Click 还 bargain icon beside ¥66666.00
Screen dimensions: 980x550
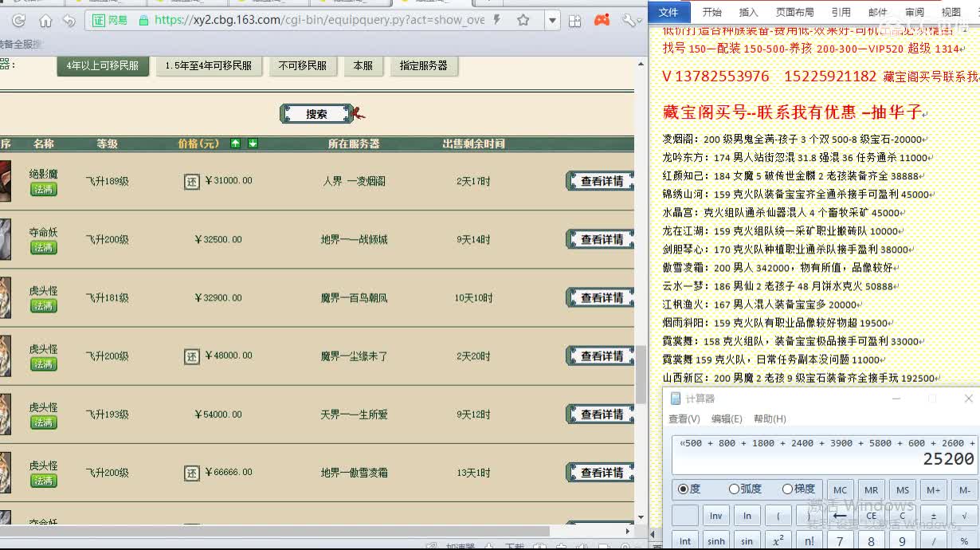coord(191,473)
